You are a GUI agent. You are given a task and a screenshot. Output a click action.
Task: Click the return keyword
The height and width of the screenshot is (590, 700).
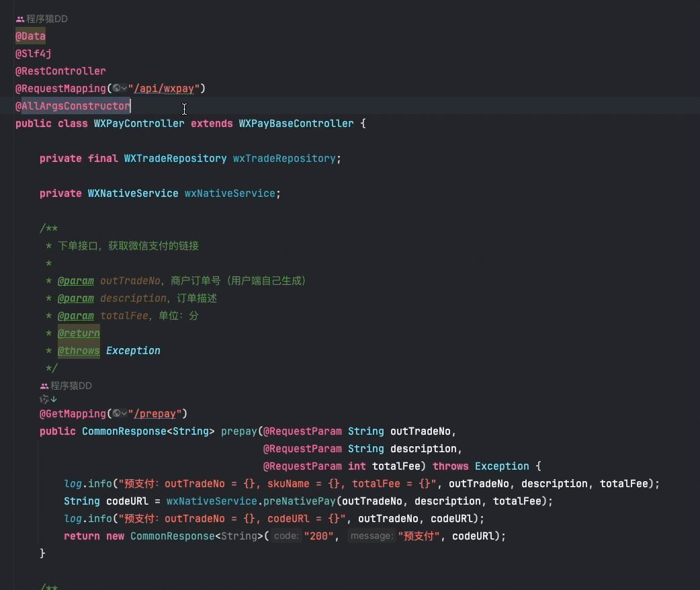click(82, 536)
